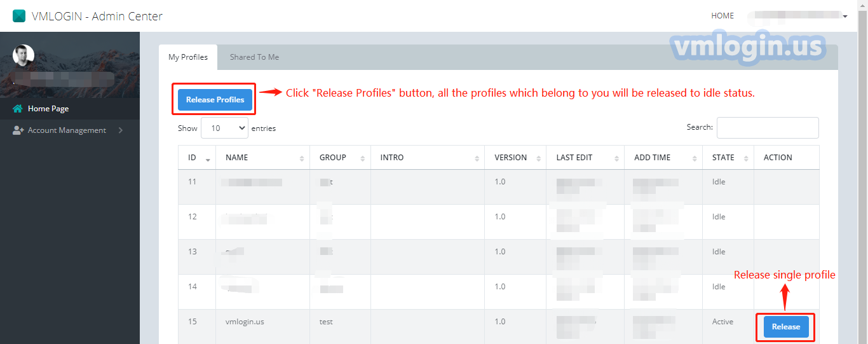Click the user avatar photo in sidebar
The height and width of the screenshot is (344, 868).
[x=24, y=56]
